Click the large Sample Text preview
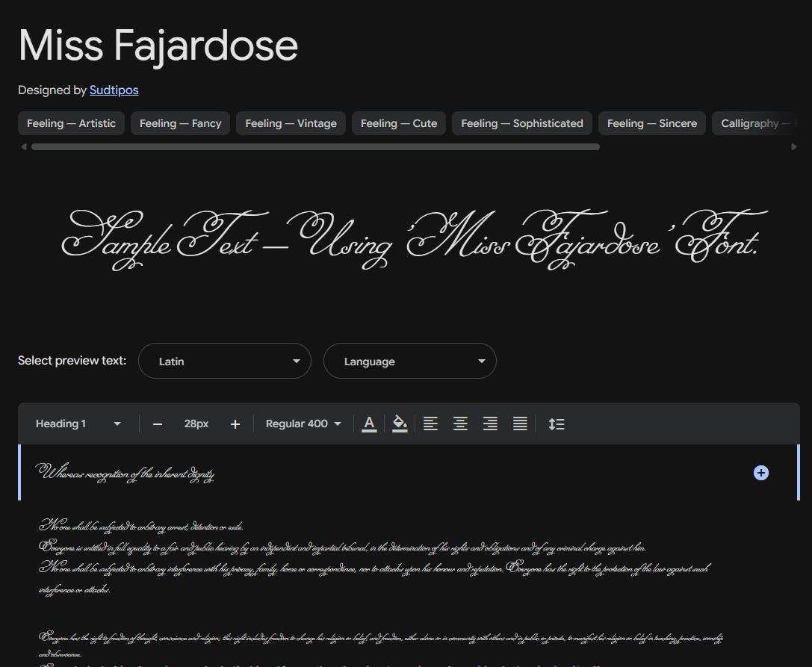The width and height of the screenshot is (812, 667). (415, 240)
